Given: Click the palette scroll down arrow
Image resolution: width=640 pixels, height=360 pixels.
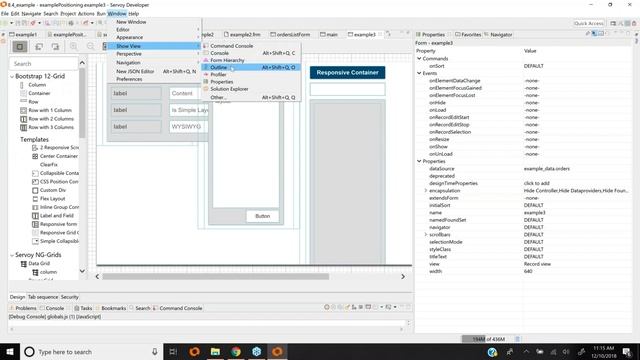Looking at the screenshot, I should click(x=82, y=271).
